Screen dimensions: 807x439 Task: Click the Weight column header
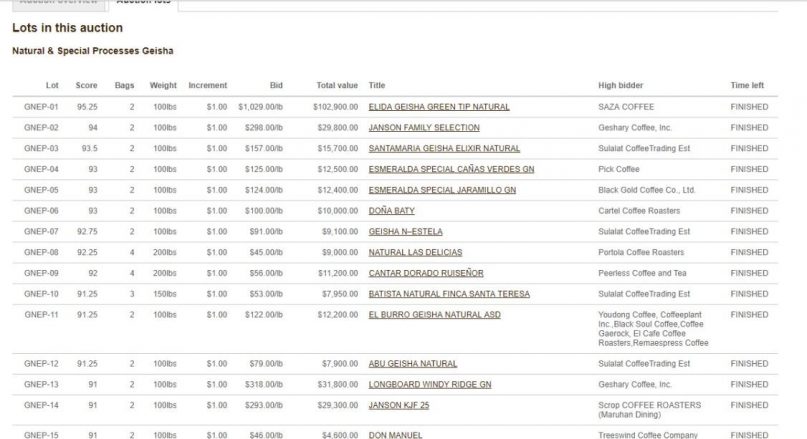click(163, 85)
